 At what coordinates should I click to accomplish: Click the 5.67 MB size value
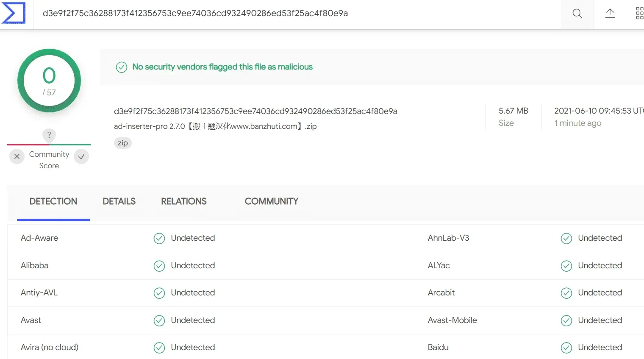coord(514,111)
